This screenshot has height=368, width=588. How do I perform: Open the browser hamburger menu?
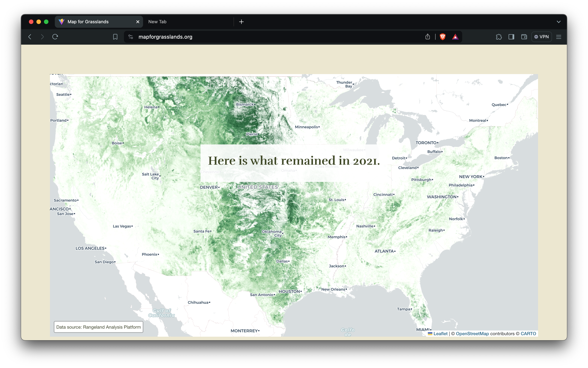coord(559,37)
